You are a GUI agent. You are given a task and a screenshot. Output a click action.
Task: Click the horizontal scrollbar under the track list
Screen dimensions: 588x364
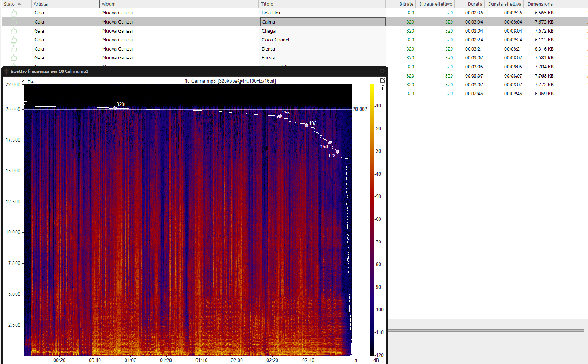(x=486, y=330)
